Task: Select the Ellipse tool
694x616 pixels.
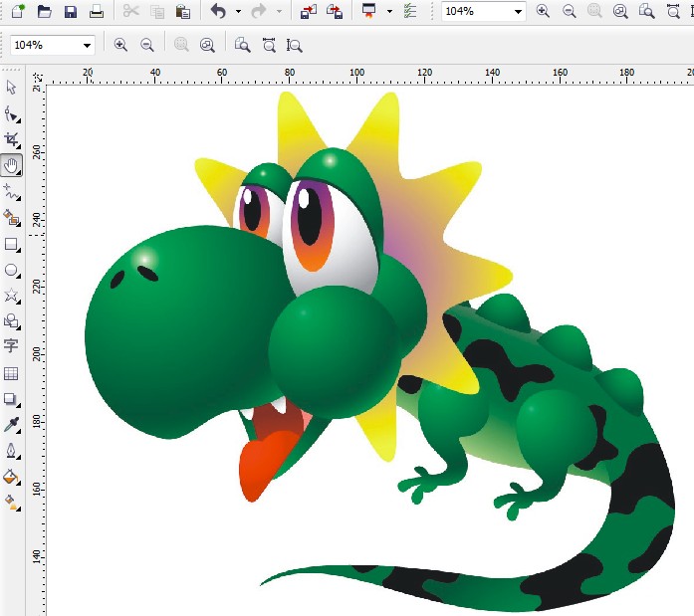Action: tap(12, 271)
